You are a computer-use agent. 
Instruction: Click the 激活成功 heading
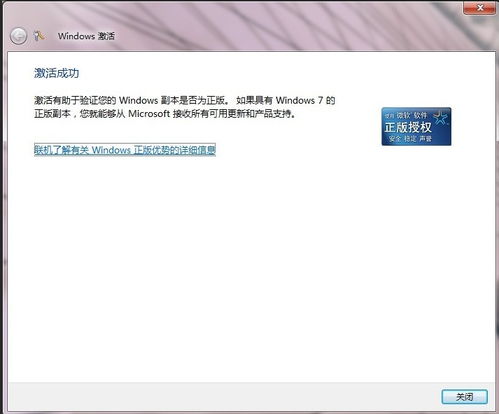pyautogui.click(x=56, y=73)
